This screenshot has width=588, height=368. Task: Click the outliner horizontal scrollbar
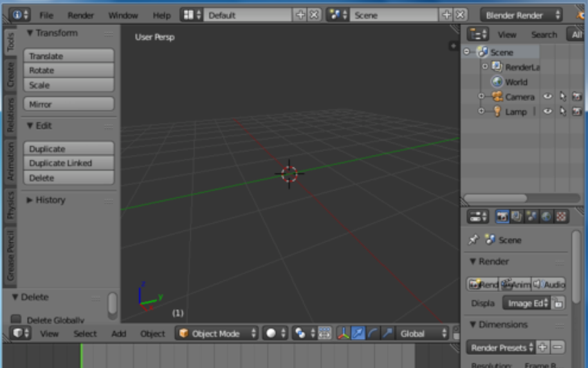click(x=495, y=199)
